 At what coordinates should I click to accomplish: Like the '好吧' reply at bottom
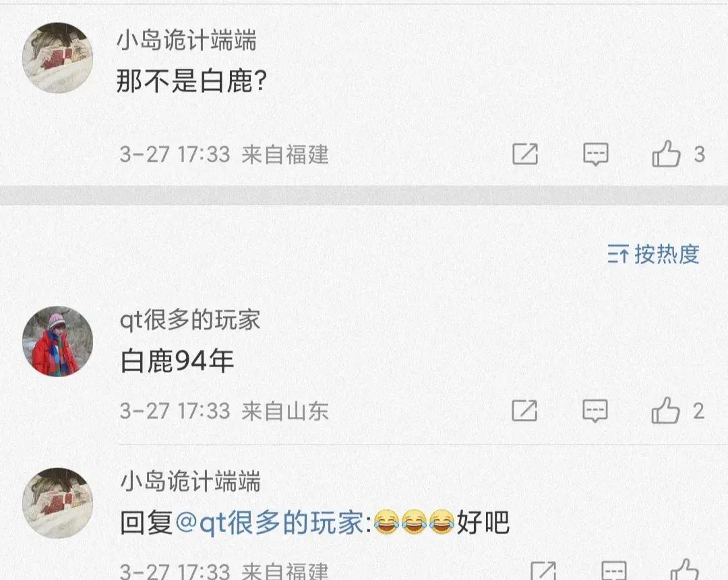click(684, 570)
